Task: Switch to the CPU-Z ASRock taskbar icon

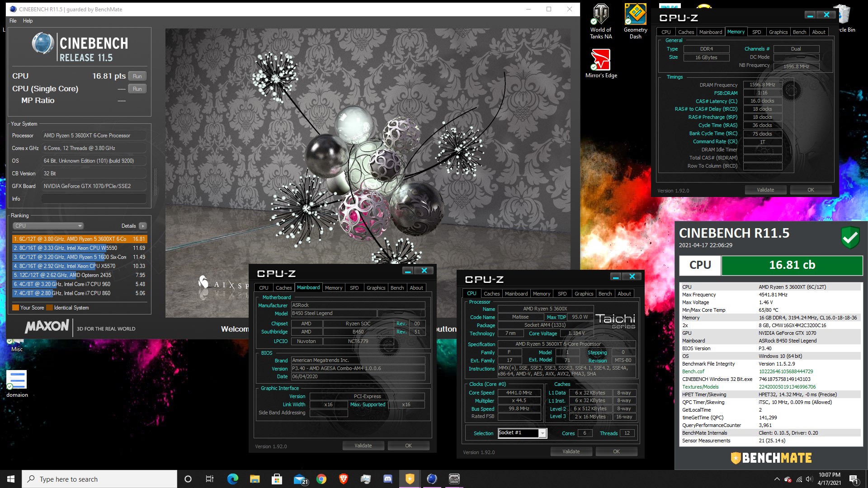Action: tap(454, 479)
